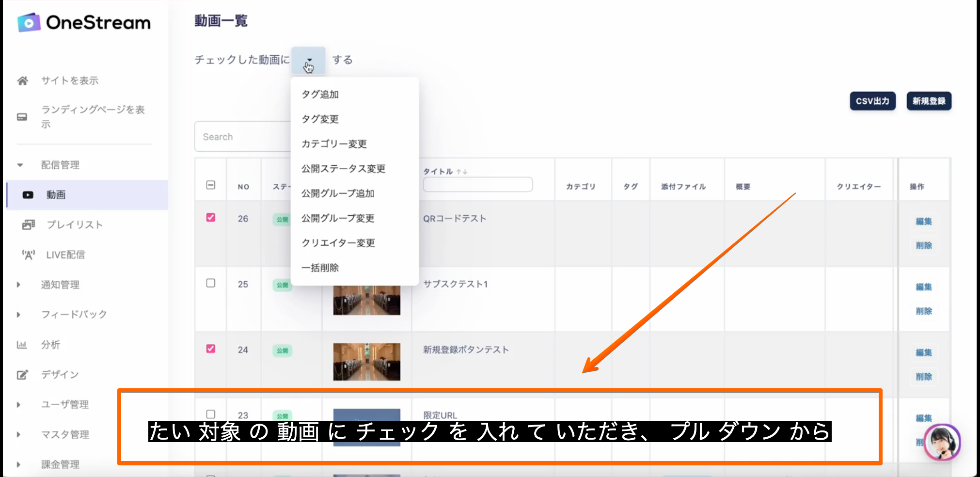Image resolution: width=980 pixels, height=477 pixels.
Task: Toggle the select-all header checkbox
Action: pyautogui.click(x=211, y=185)
